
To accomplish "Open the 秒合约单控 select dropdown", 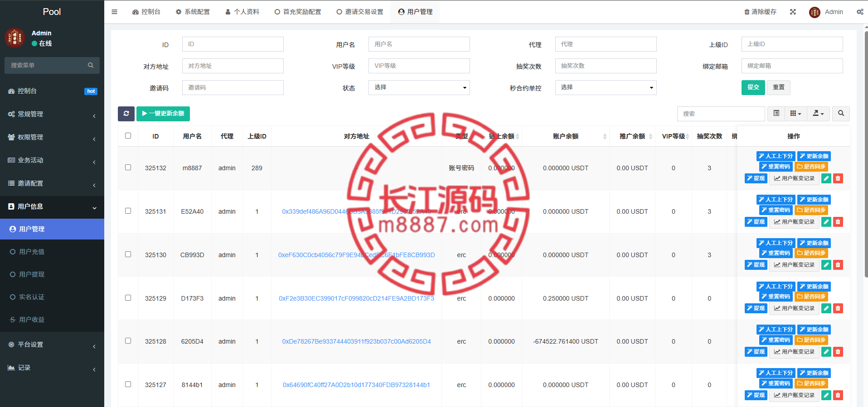I will click(x=606, y=87).
